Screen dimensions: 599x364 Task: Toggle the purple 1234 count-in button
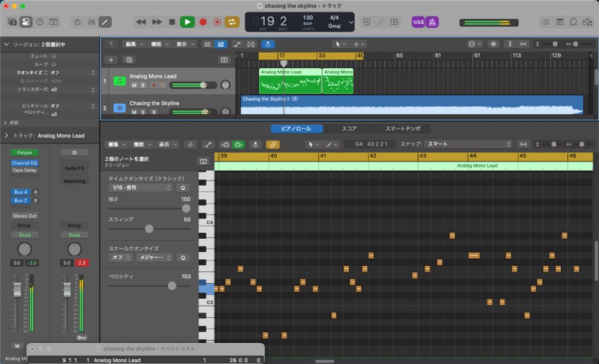(x=418, y=22)
